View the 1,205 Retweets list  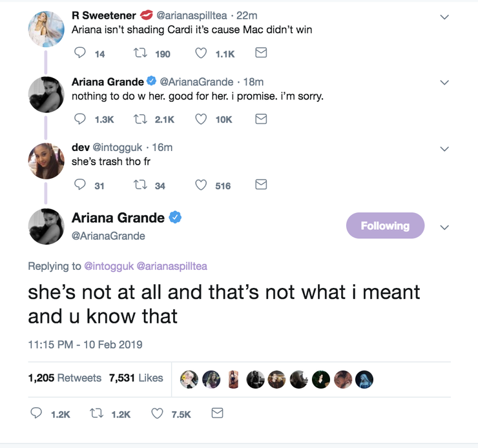65,378
